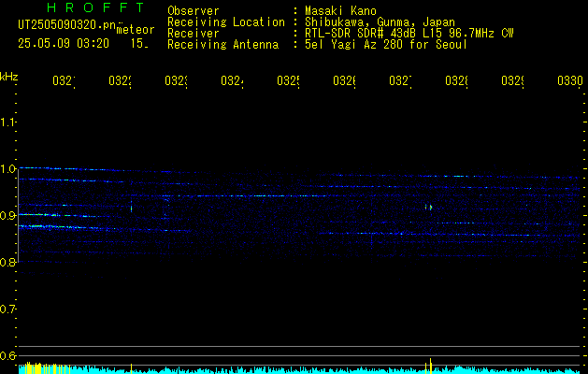Viewport: 588px width, 374px height.
Task: Click 5el Yagi Az 280 for Seoul
Action: [x=386, y=45]
